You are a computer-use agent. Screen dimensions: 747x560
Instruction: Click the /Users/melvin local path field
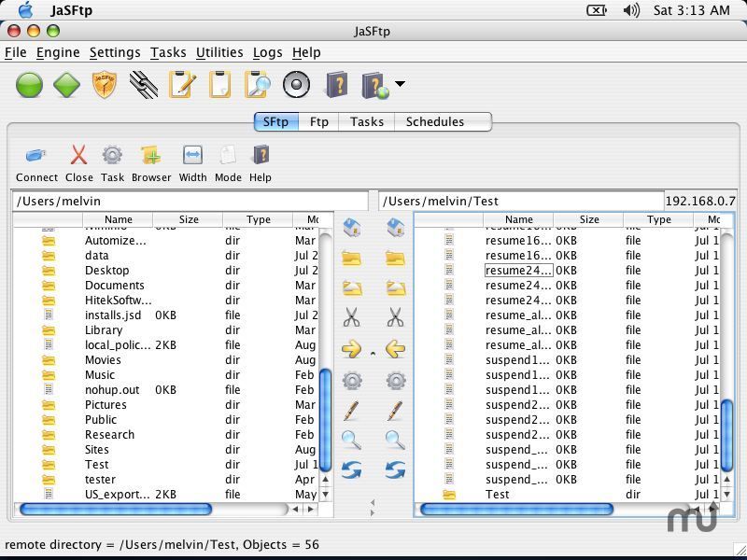(163, 201)
